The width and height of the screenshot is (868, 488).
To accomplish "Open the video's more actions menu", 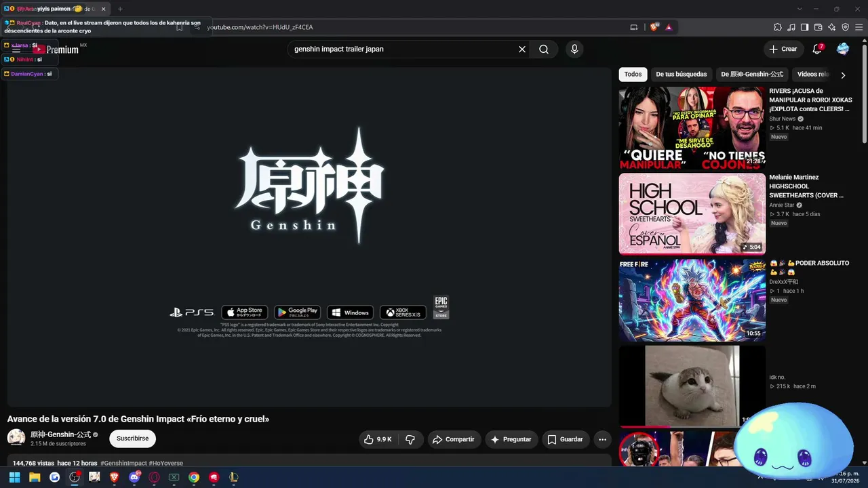I will (x=602, y=439).
